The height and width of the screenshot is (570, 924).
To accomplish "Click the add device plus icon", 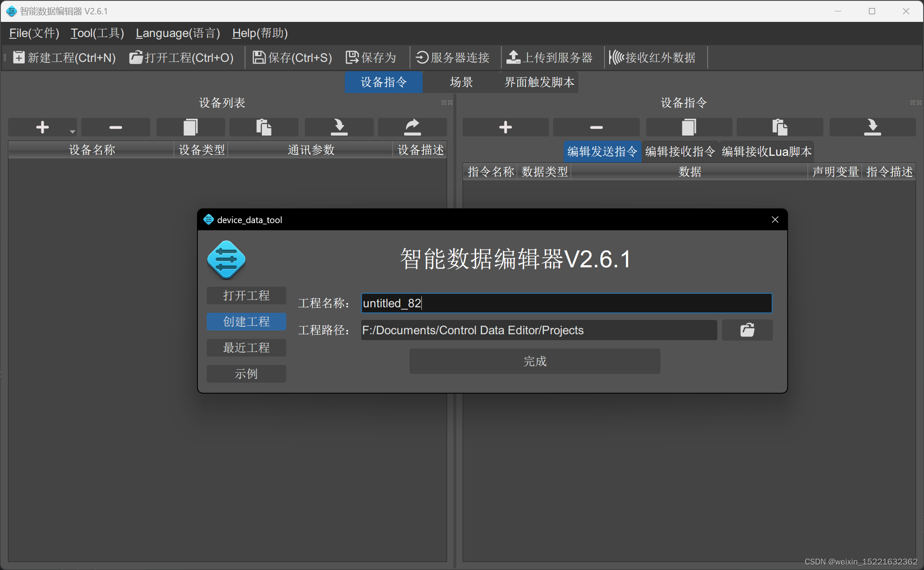I will point(42,127).
